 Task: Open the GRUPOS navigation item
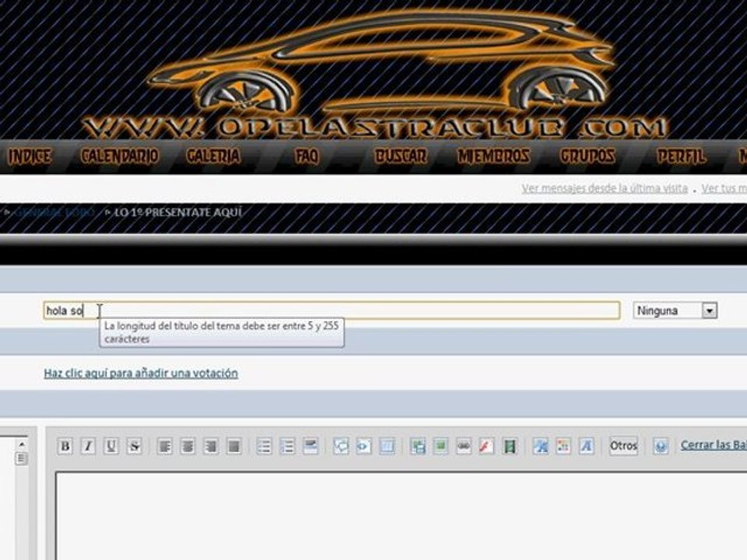pyautogui.click(x=587, y=156)
